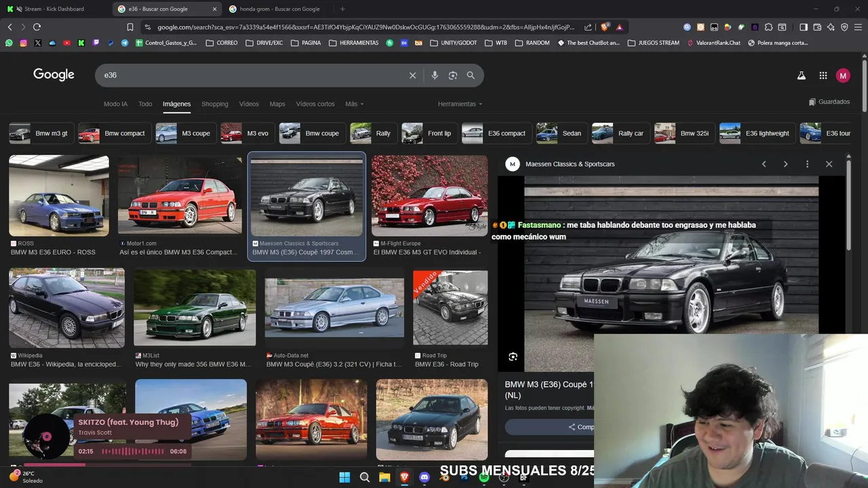Search by image with the Lens camera icon
The height and width of the screenshot is (488, 868).
point(453,75)
